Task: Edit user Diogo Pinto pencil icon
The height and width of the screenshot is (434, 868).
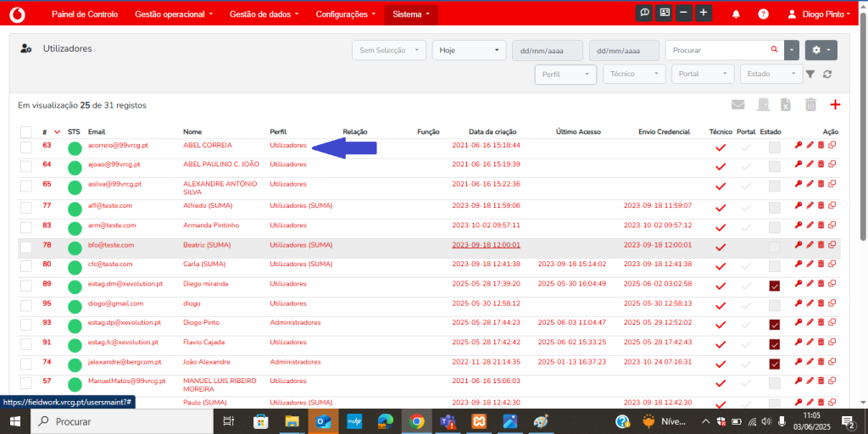Action: 810,323
